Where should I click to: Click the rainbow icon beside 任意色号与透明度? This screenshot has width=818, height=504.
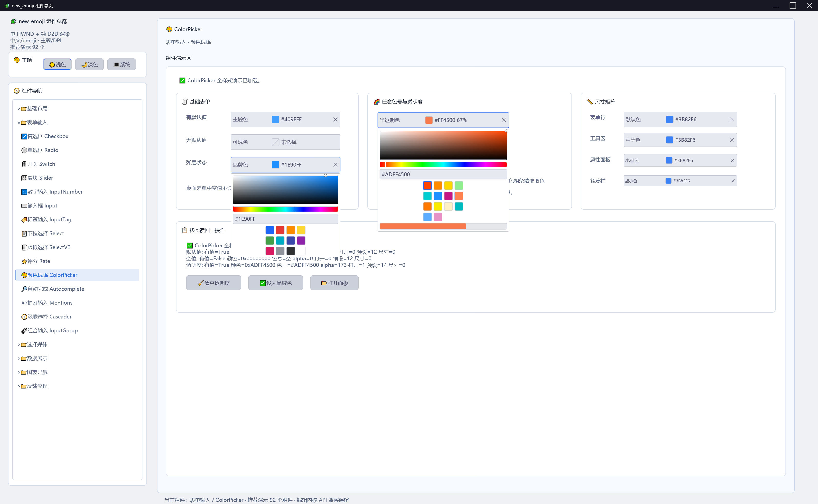[x=377, y=102]
